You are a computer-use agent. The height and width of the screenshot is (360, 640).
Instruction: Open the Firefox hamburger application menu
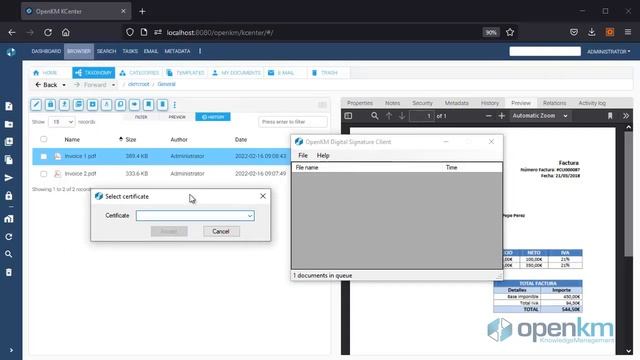click(628, 32)
